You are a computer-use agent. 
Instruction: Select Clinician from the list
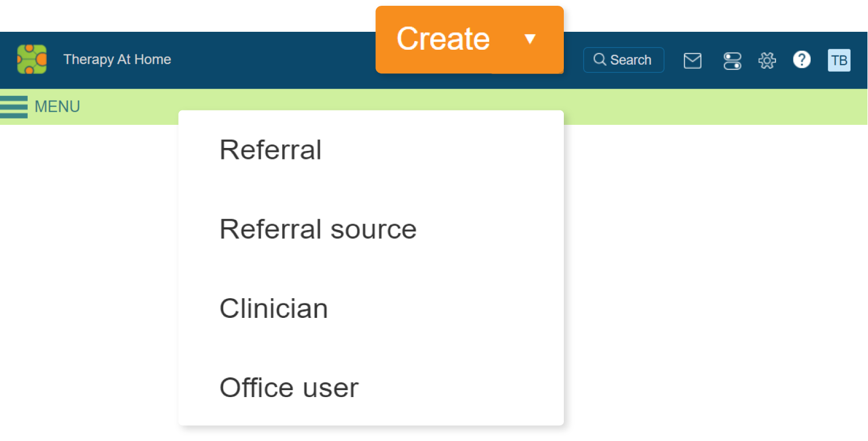point(273,308)
